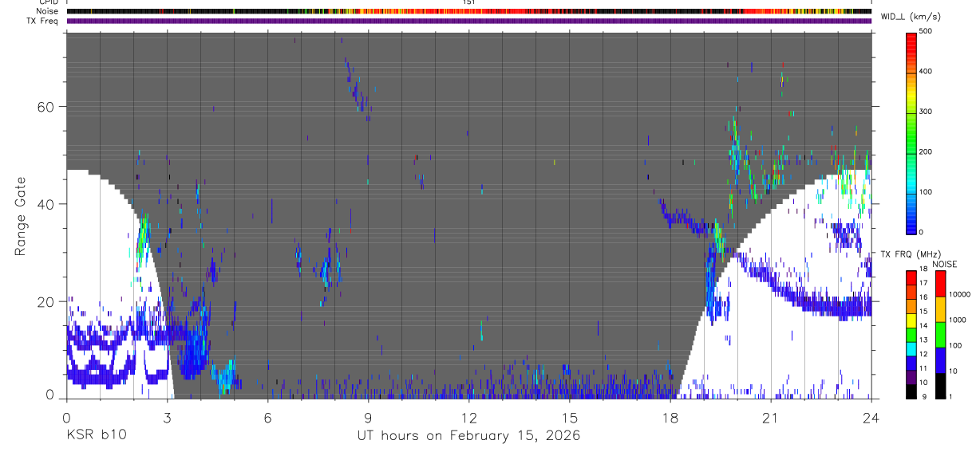Click the '100' tick label on width colorbar
This screenshot has width=980, height=452.
point(927,192)
